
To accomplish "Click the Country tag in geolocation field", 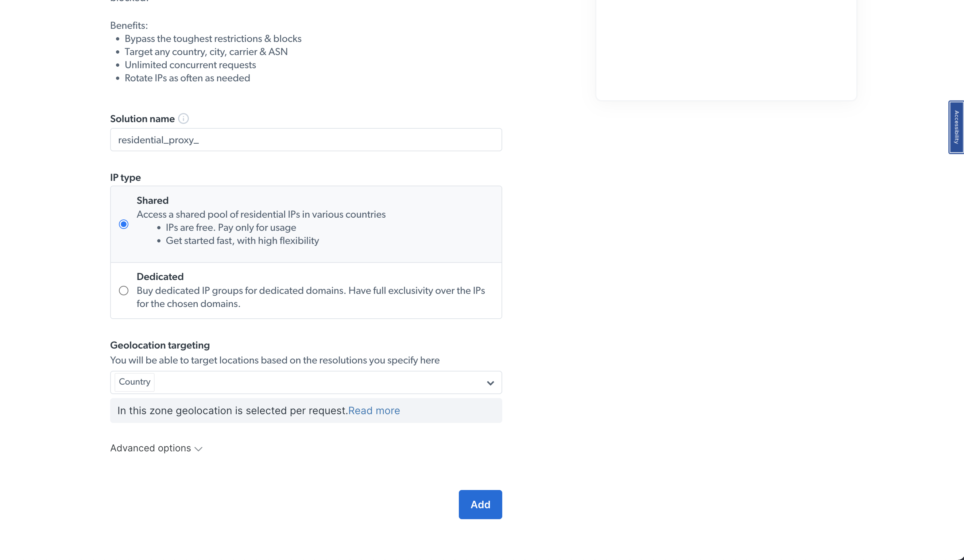I will [x=135, y=382].
